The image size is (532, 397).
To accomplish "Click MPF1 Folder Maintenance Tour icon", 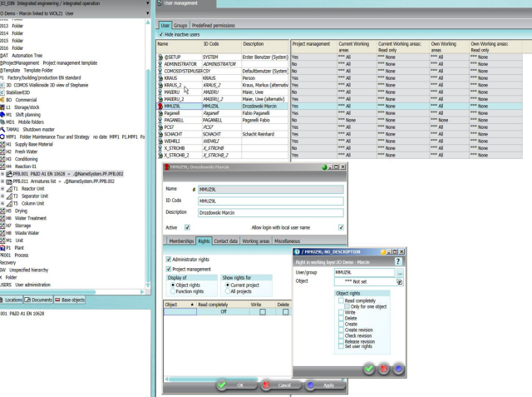I will (2, 136).
